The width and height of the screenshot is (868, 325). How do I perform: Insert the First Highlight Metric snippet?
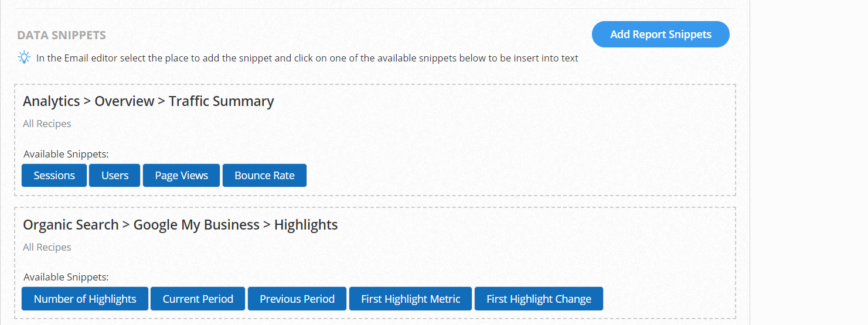[x=411, y=299]
